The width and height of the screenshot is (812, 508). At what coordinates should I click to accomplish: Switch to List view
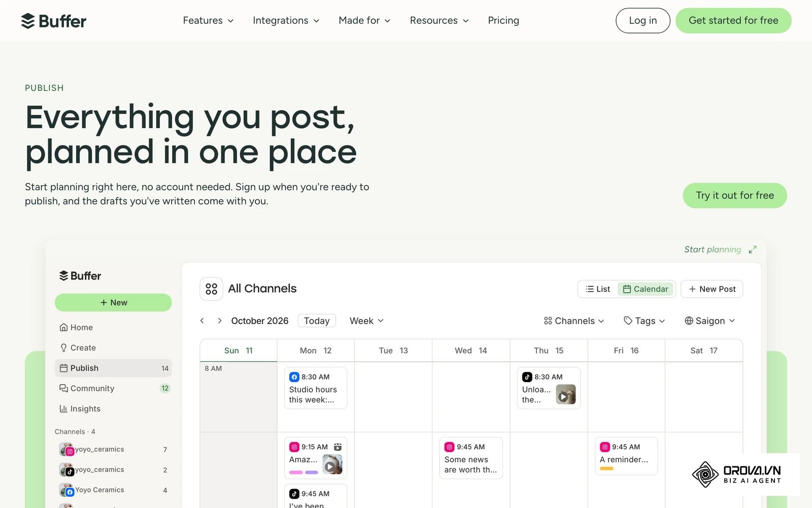point(598,289)
